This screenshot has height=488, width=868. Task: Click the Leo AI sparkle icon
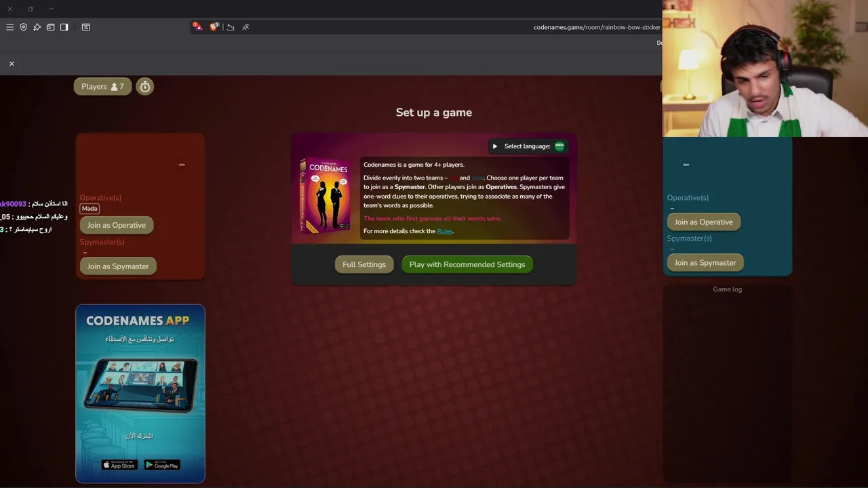[x=37, y=27]
